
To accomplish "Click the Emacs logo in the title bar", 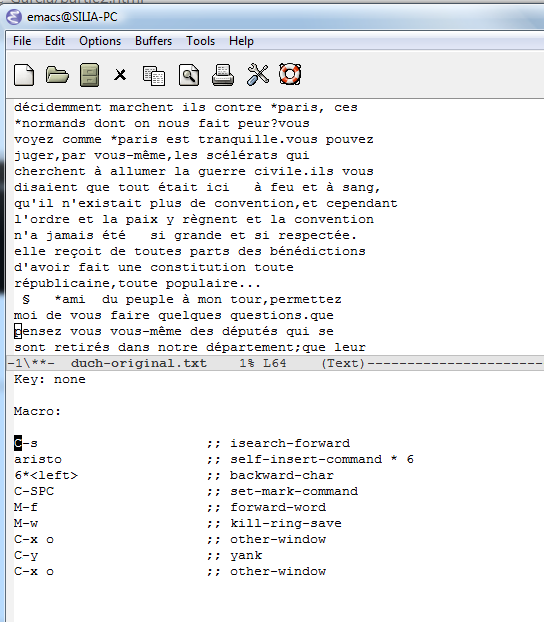I will pos(14,17).
